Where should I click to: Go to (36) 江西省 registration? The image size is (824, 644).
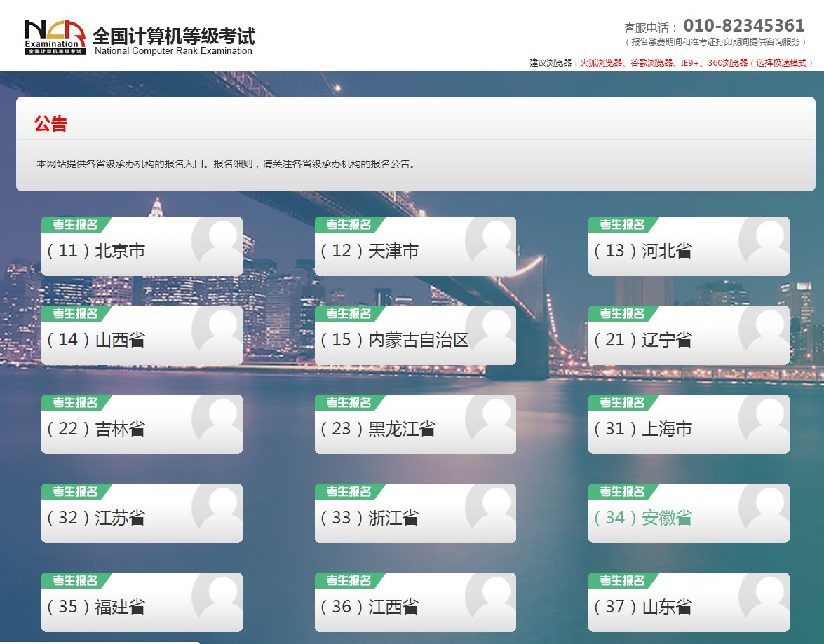tap(369, 607)
